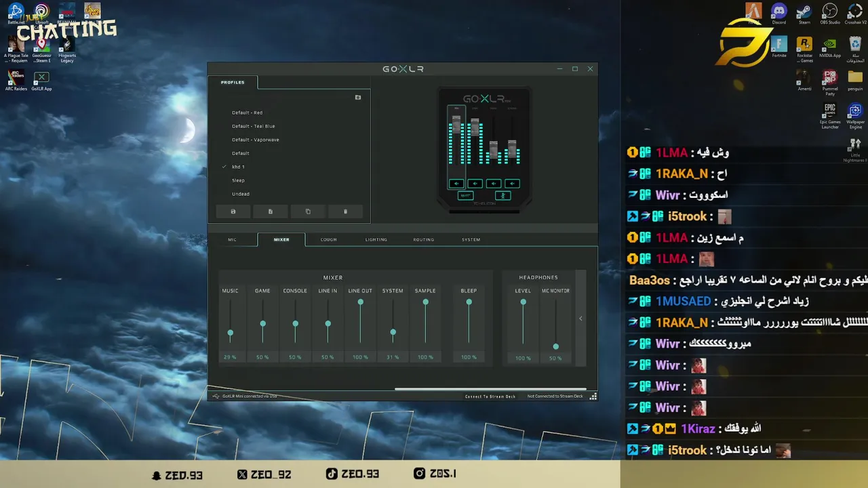Open the GoXLR App desktop shortcut

[41, 80]
